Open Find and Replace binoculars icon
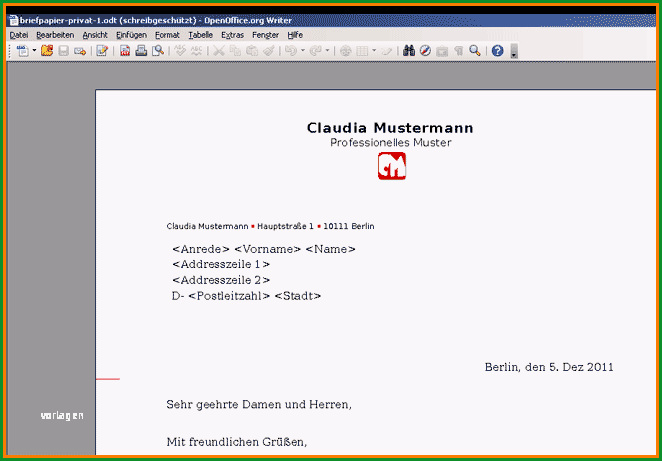This screenshot has width=662, height=461. (x=409, y=51)
